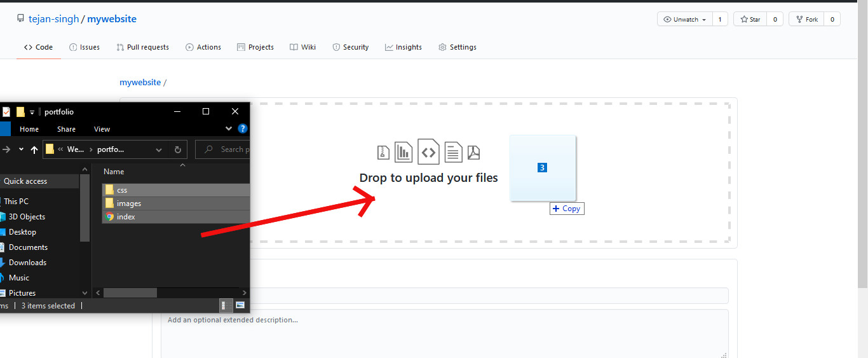Viewport: 868px width, 358px height.
Task: Click the text document icon in drop zone
Action: tap(453, 151)
